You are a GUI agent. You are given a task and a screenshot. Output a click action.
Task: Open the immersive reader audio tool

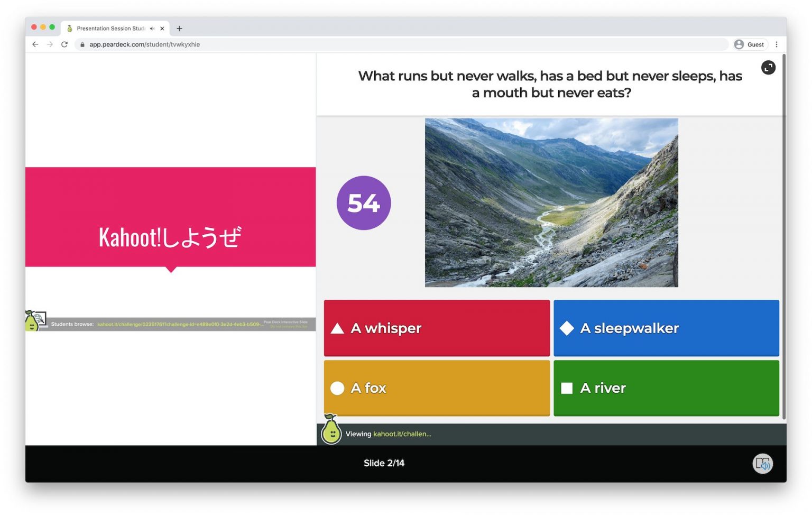tap(763, 463)
